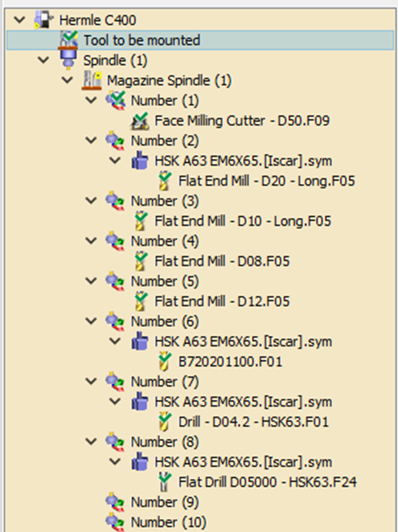The image size is (398, 532).
Task: Select the 'Number (1)' label
Action: (165, 100)
